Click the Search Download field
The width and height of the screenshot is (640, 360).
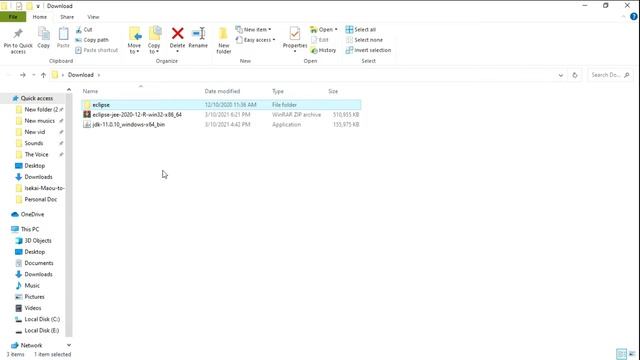pyautogui.click(x=610, y=75)
